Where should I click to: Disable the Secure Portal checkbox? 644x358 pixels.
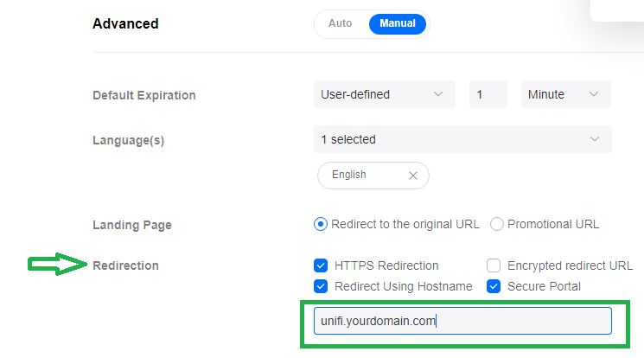[494, 286]
